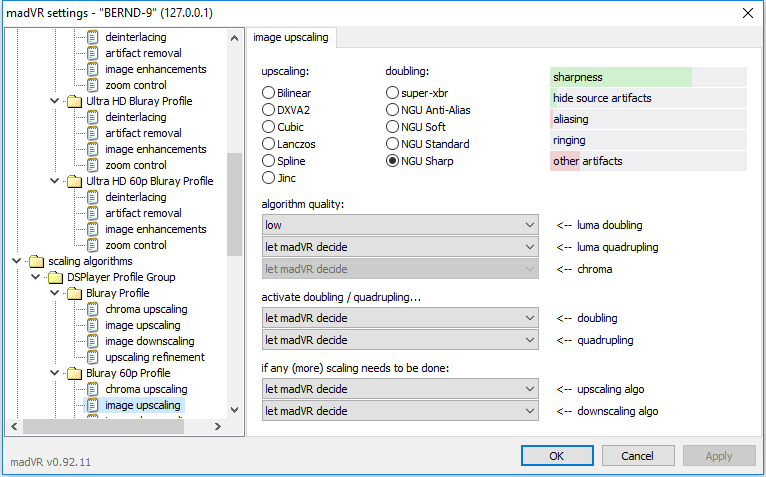Click the Cancel button
766x477 pixels.
pyautogui.click(x=638, y=456)
